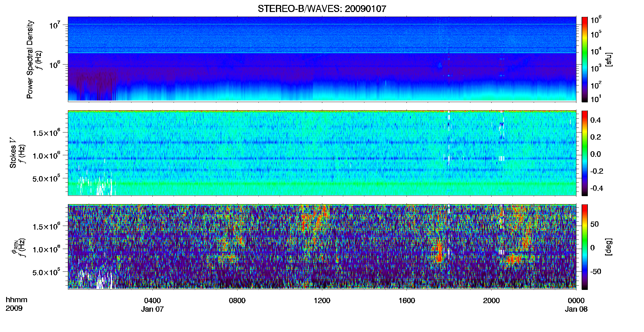Click the power spectral density colorbar
This screenshot has height=332, width=644.
(585, 59)
